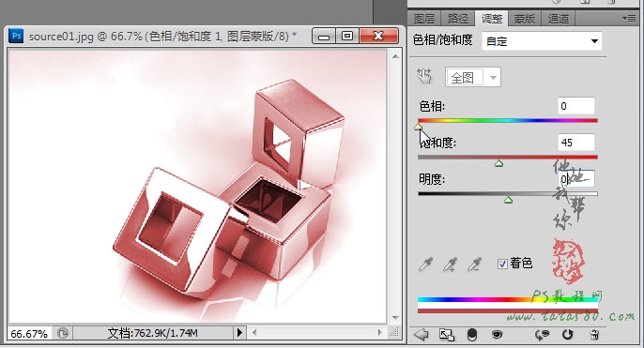644x348 pixels.
Task: Click the vertical scrollbar up arrow
Action: 395,56
